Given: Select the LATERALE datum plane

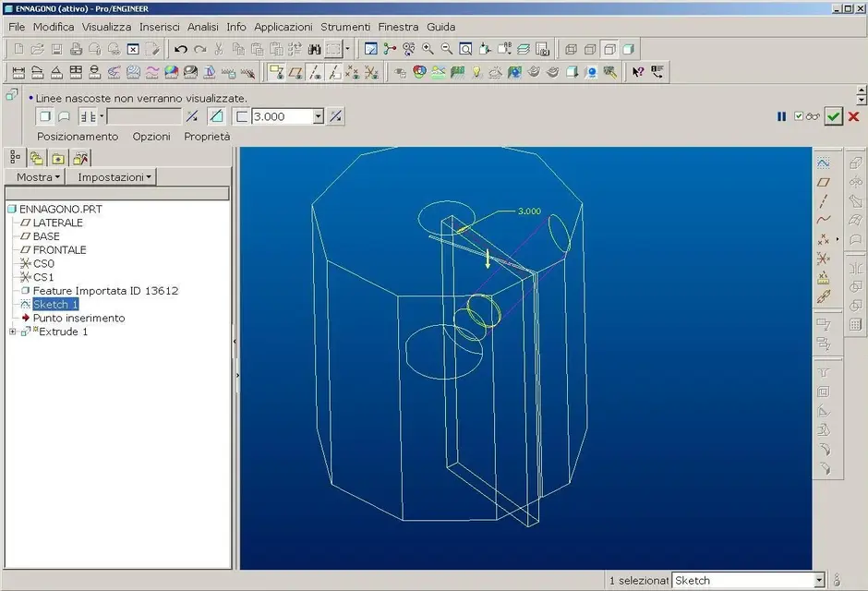Looking at the screenshot, I should pos(57,223).
